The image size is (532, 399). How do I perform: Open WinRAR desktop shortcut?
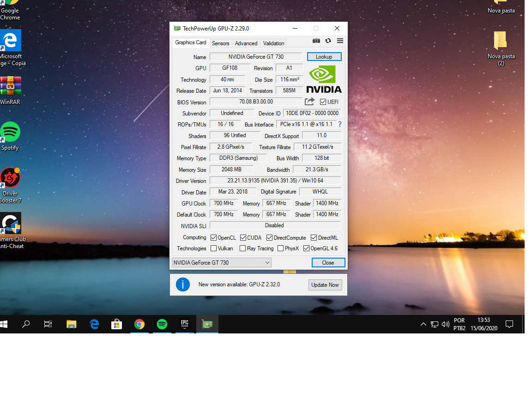[11, 90]
